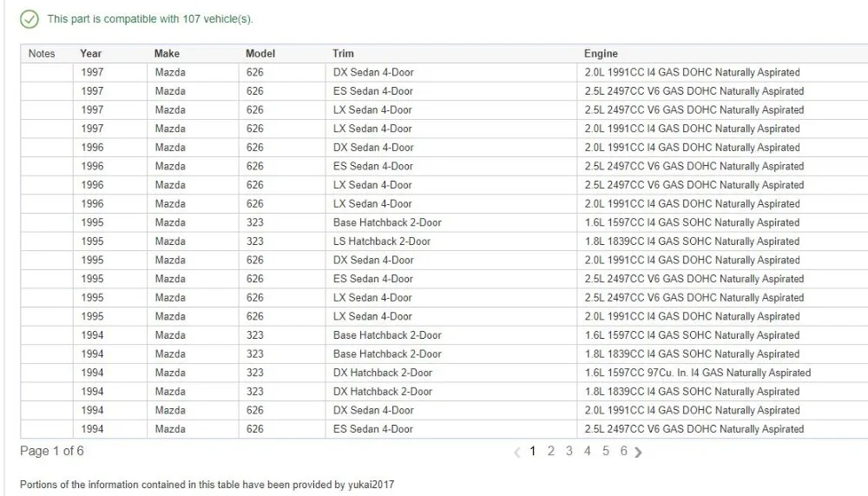
Task: Click 'Mazda' in the first 1997 row
Action: point(170,73)
